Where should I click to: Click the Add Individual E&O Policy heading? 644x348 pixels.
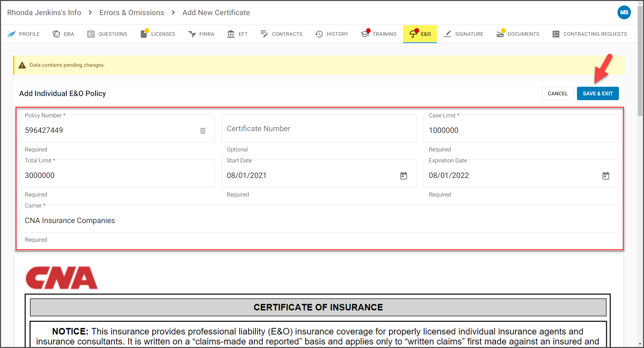63,94
